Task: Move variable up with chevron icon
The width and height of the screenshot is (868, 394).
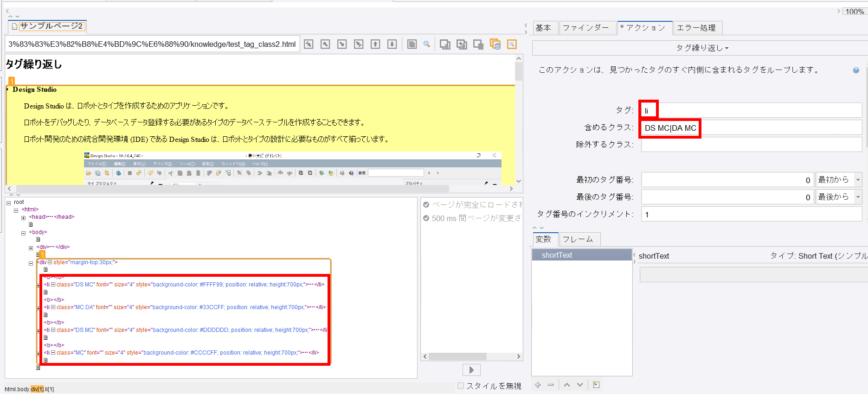Action: [x=567, y=385]
